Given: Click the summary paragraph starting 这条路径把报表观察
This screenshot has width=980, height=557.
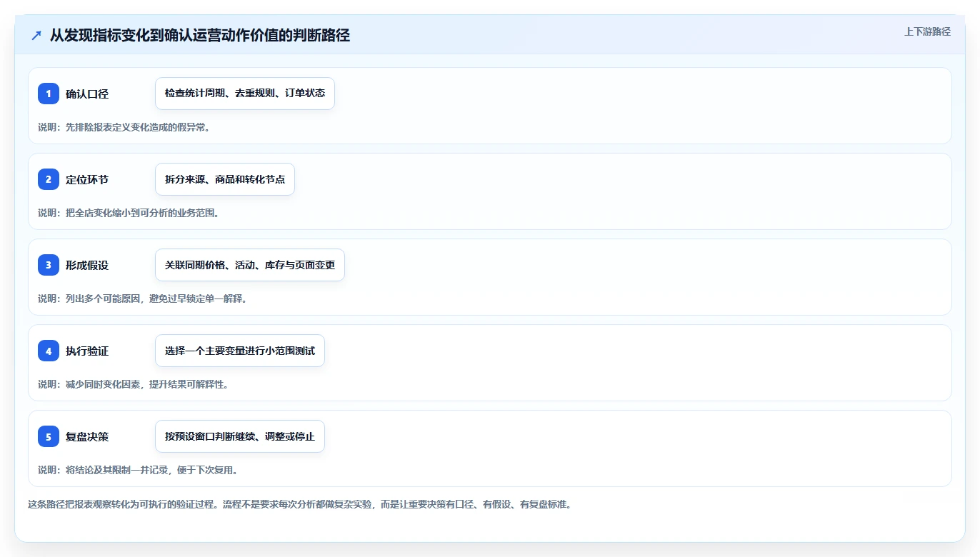Looking at the screenshot, I should point(299,504).
